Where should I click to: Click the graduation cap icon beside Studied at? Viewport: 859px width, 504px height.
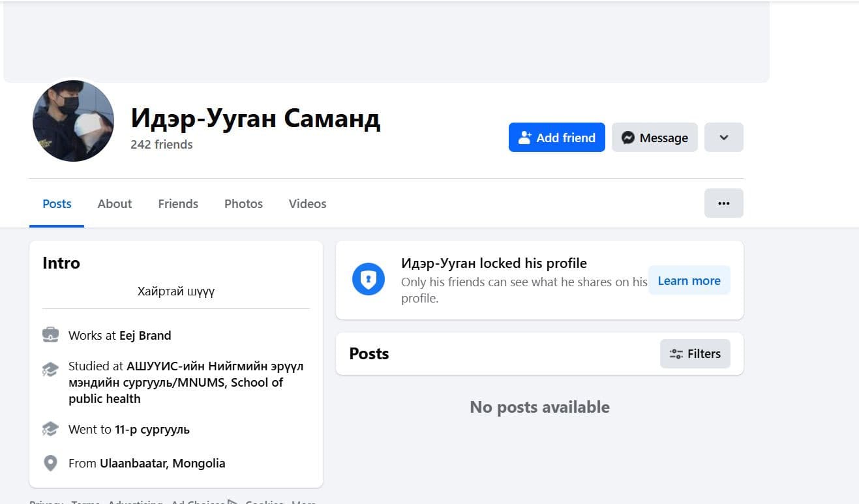tap(50, 370)
